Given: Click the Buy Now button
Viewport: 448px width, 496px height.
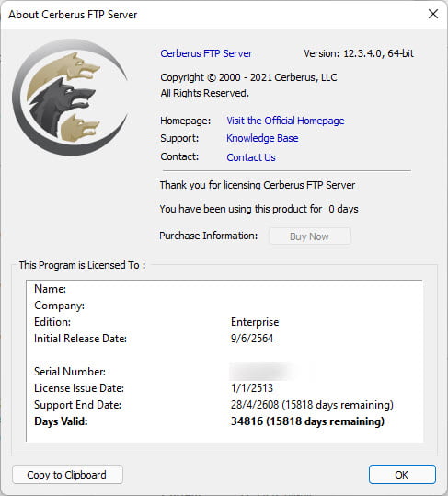Looking at the screenshot, I should (310, 236).
